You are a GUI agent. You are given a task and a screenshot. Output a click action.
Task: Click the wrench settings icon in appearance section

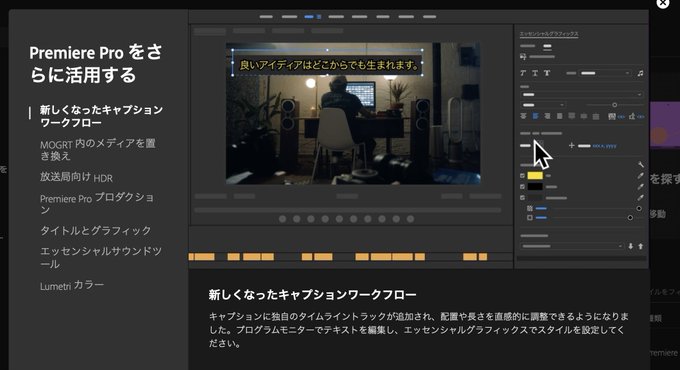[641, 164]
